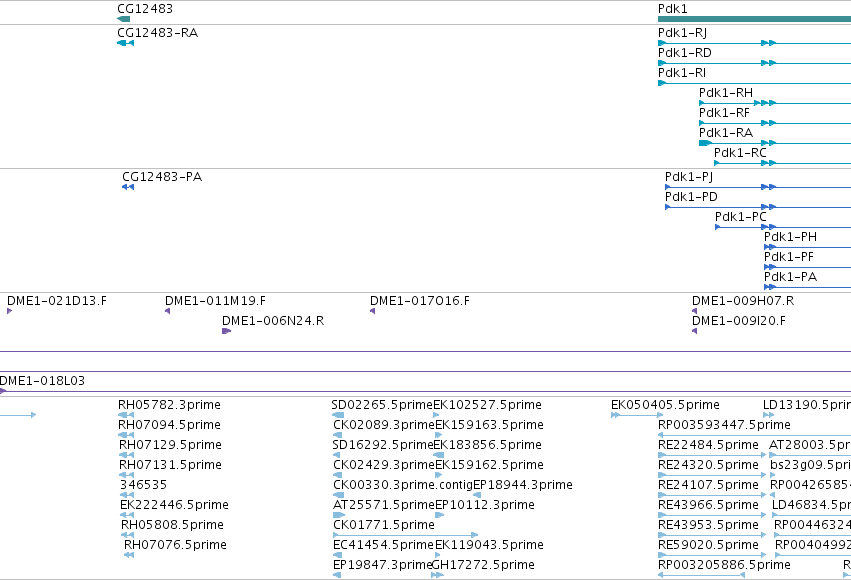Select the Pdk1-PF protein feature

[x=808, y=267]
